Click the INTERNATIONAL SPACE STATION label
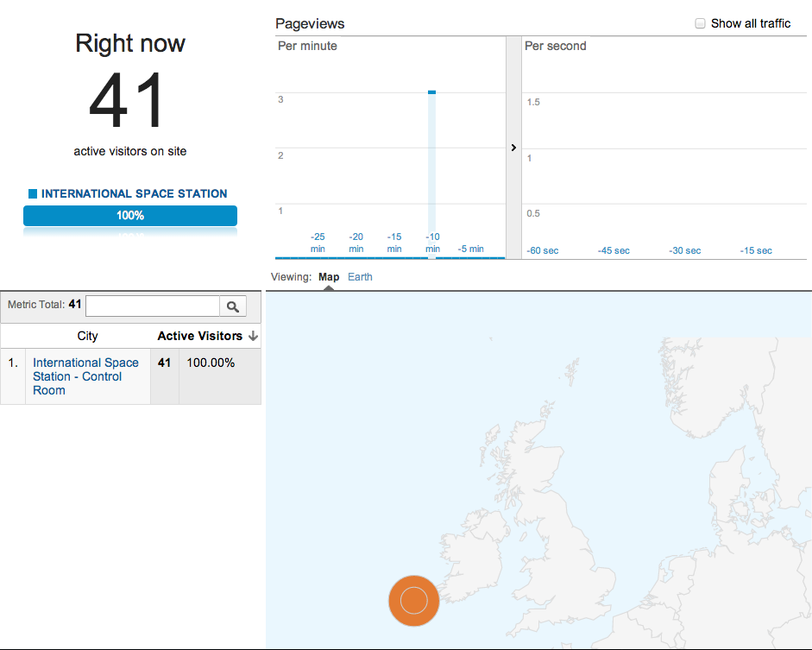Image resolution: width=812 pixels, height=650 pixels. pyautogui.click(x=134, y=193)
